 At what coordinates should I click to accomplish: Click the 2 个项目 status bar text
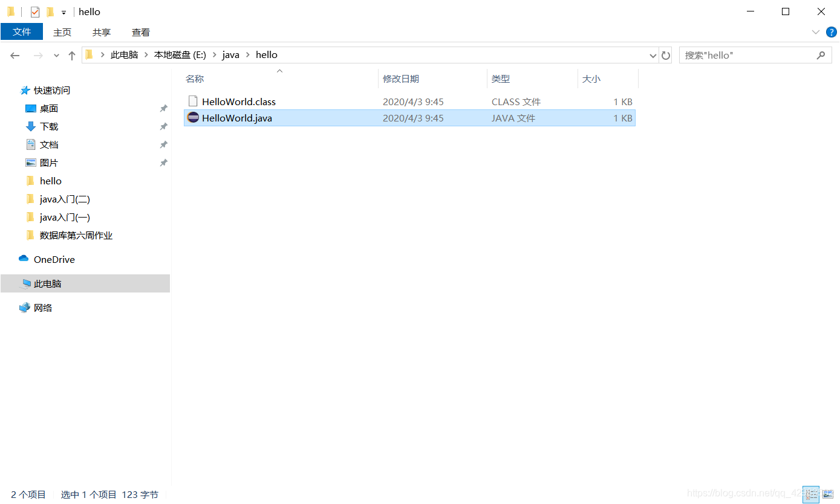[28, 494]
